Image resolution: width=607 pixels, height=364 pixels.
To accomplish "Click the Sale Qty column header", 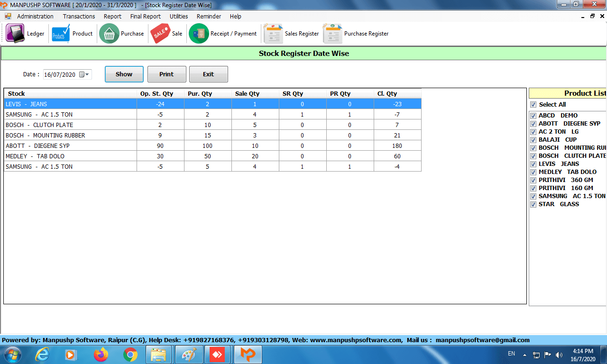I will 255,93.
